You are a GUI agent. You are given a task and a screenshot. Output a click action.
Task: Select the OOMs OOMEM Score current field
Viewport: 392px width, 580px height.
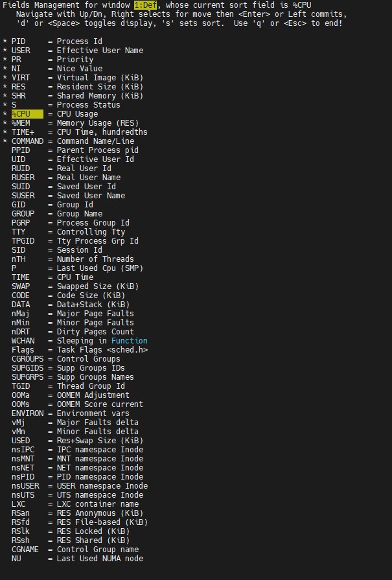tap(21, 404)
